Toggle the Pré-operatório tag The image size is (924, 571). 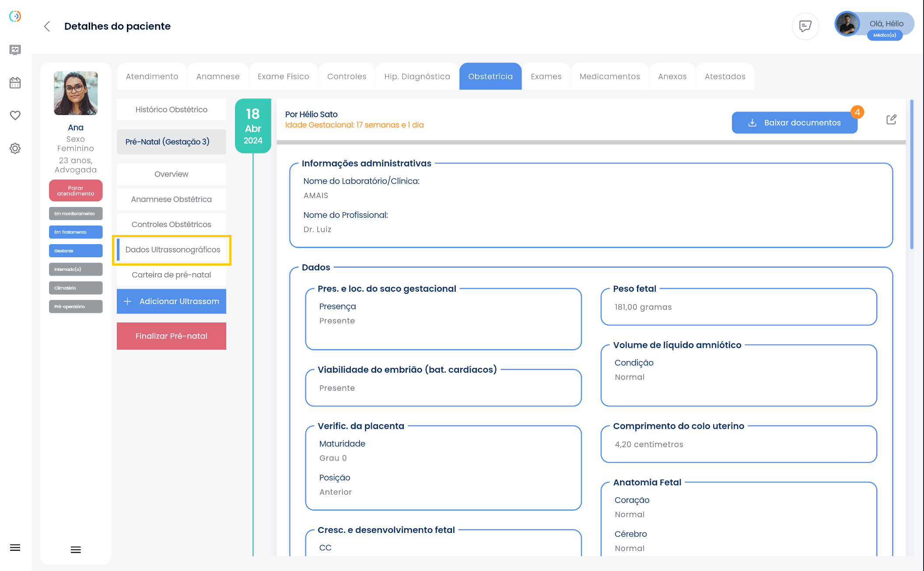tap(76, 306)
